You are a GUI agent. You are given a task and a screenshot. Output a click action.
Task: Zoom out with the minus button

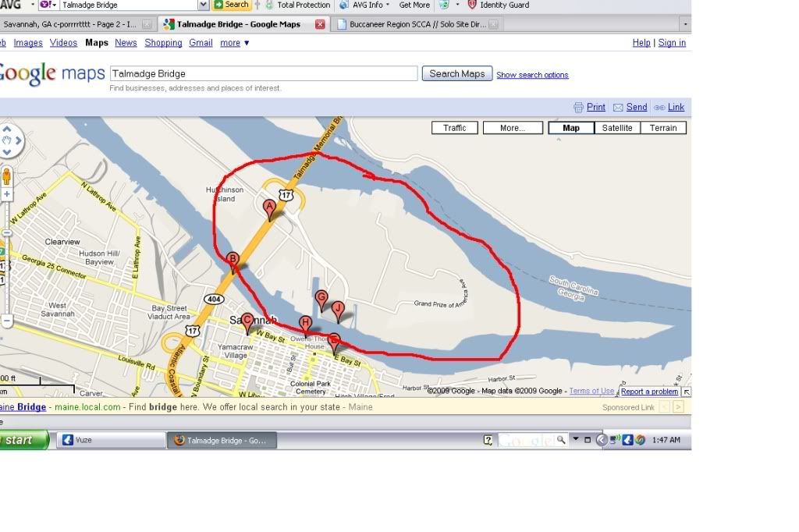click(x=7, y=321)
